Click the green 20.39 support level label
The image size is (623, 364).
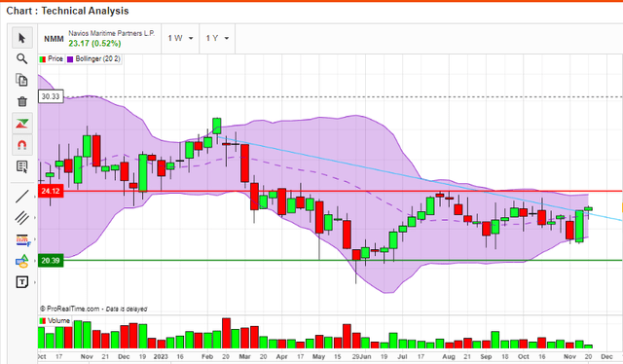coord(51,261)
